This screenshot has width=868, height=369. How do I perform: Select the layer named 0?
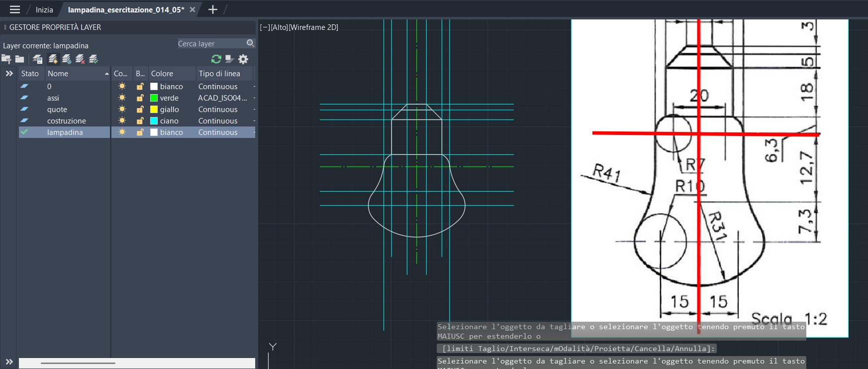pyautogui.click(x=49, y=86)
